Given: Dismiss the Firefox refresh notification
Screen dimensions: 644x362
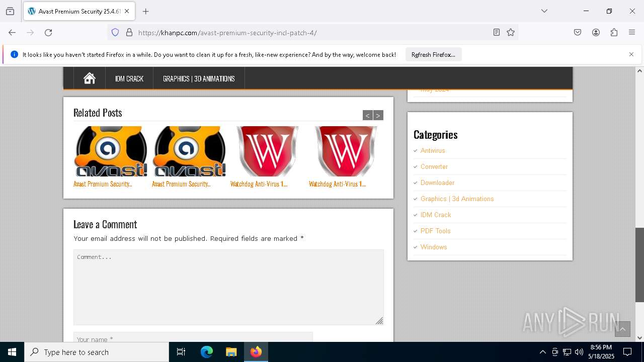Looking at the screenshot, I should [631, 54].
